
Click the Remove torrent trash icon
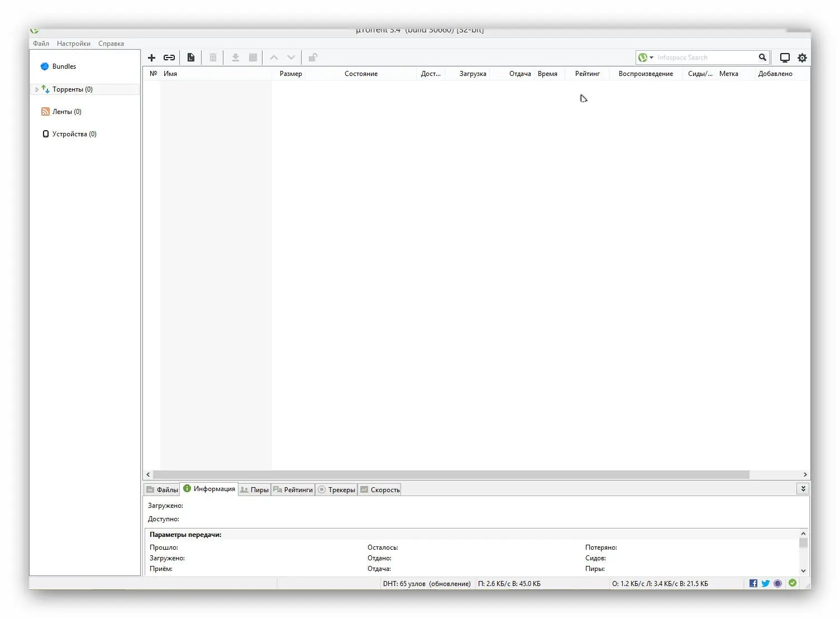click(x=213, y=58)
